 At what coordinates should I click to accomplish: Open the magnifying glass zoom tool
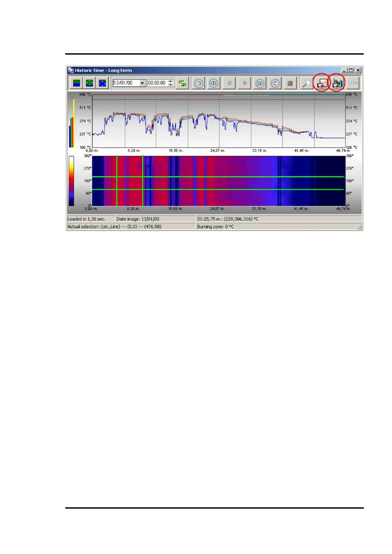point(306,83)
